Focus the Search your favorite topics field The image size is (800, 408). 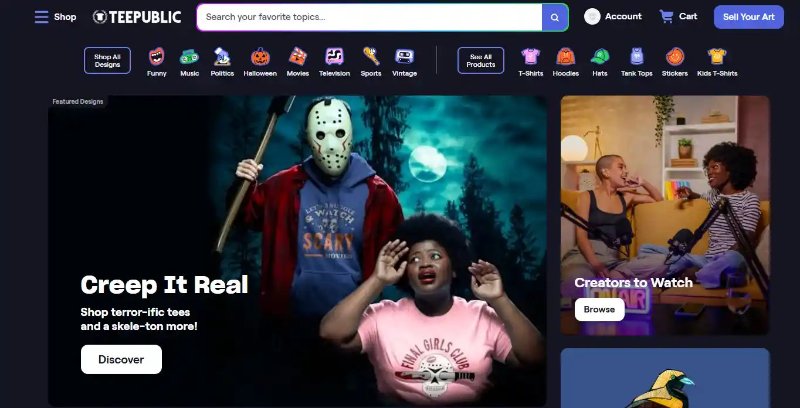click(369, 17)
